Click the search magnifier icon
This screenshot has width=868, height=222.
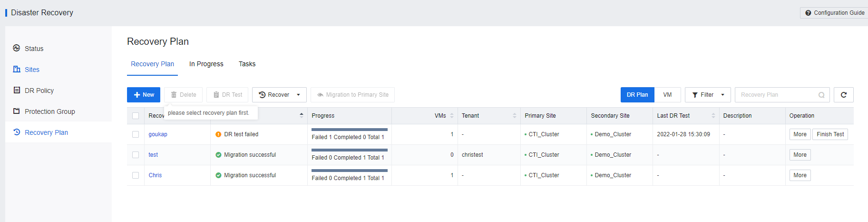[821, 95]
